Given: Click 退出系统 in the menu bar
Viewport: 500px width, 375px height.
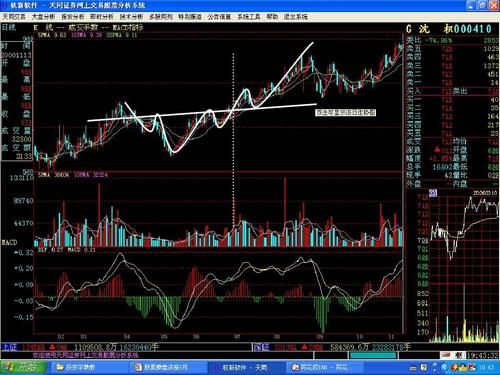Looking at the screenshot, I should pyautogui.click(x=296, y=16).
